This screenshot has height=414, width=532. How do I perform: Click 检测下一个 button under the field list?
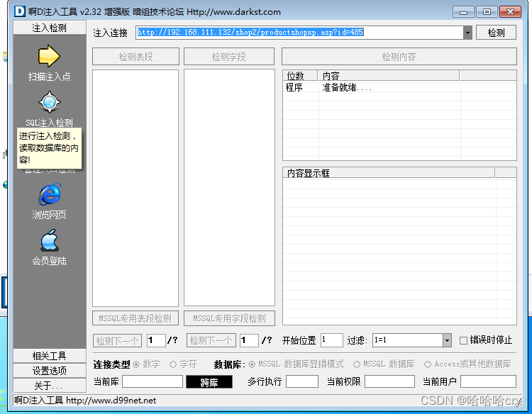211,340
